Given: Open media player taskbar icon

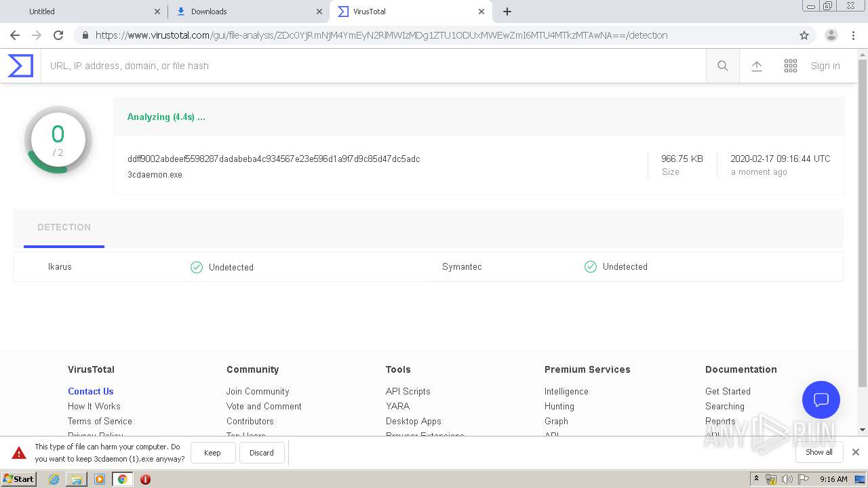Looking at the screenshot, I should (100, 479).
